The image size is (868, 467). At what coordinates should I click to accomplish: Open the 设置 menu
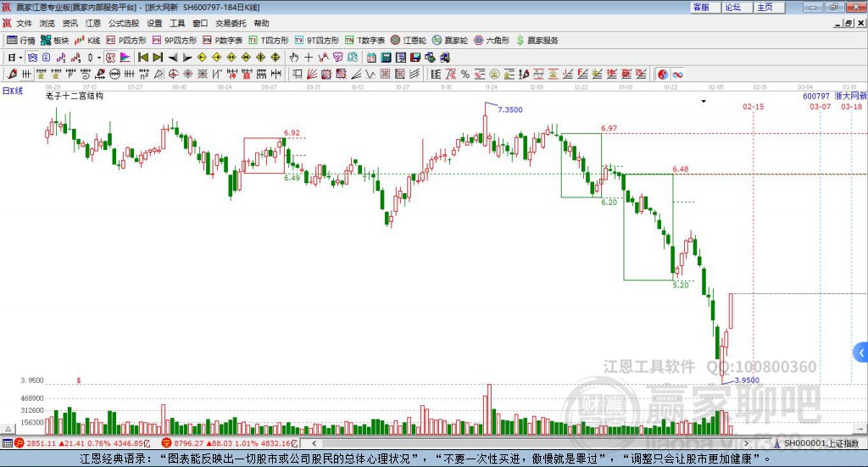(x=154, y=23)
